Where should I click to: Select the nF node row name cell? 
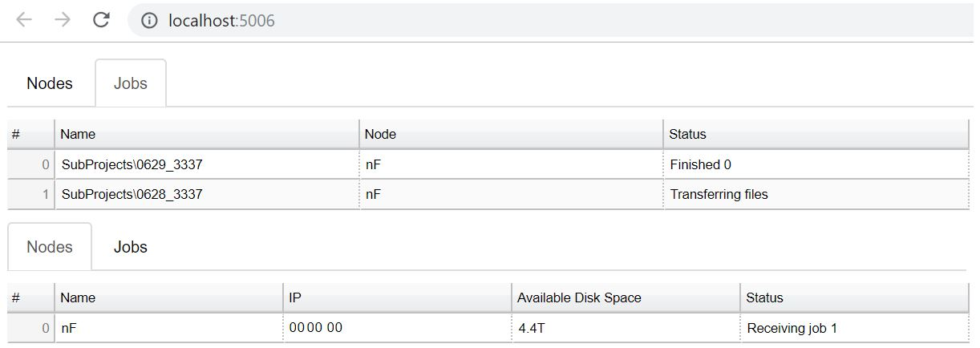[168, 328]
